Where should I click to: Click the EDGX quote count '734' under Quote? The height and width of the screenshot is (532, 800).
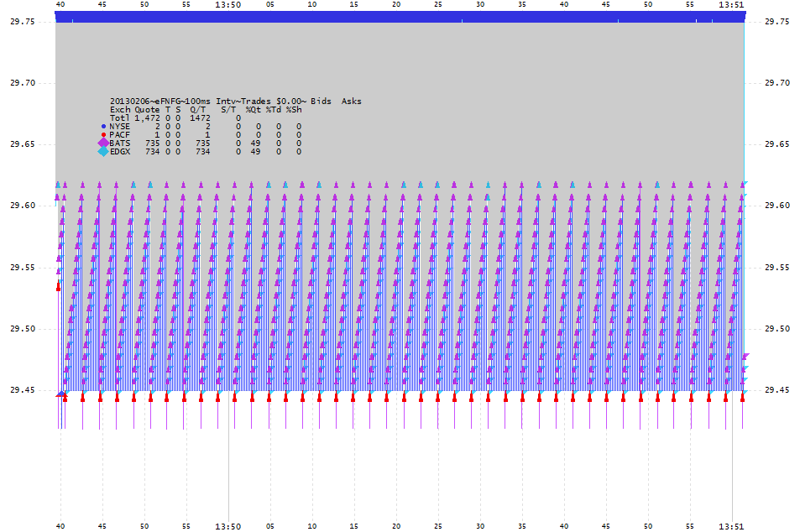tap(153, 152)
